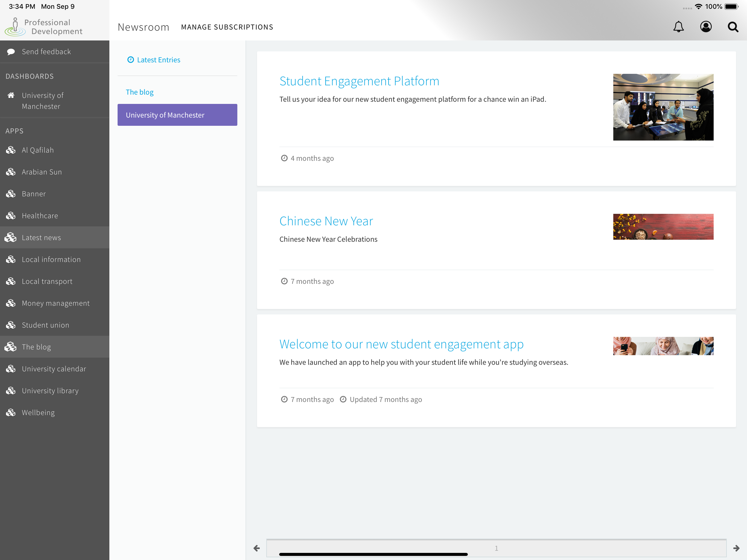
Task: Click 'Chinese New Year Celebrations' description
Action: 328,239
